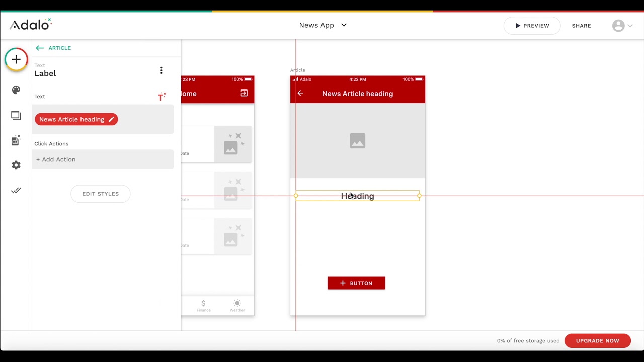644x362 pixels.
Task: Click the Preview button
Action: [532, 26]
